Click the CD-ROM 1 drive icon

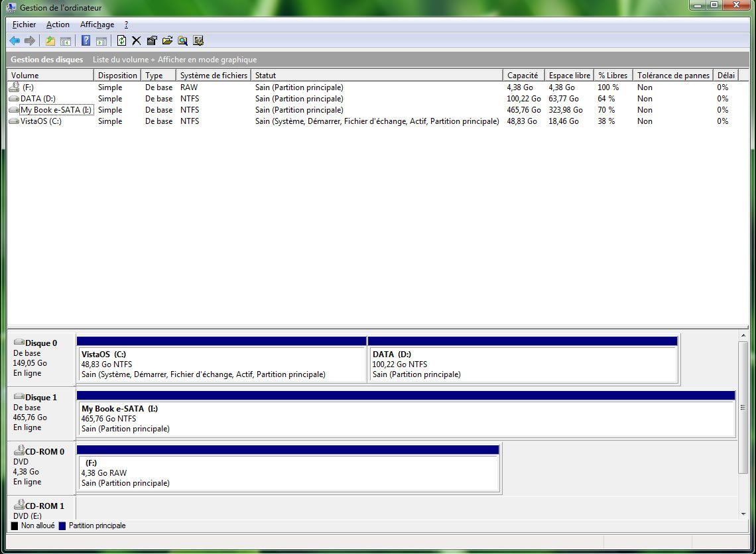[19, 505]
